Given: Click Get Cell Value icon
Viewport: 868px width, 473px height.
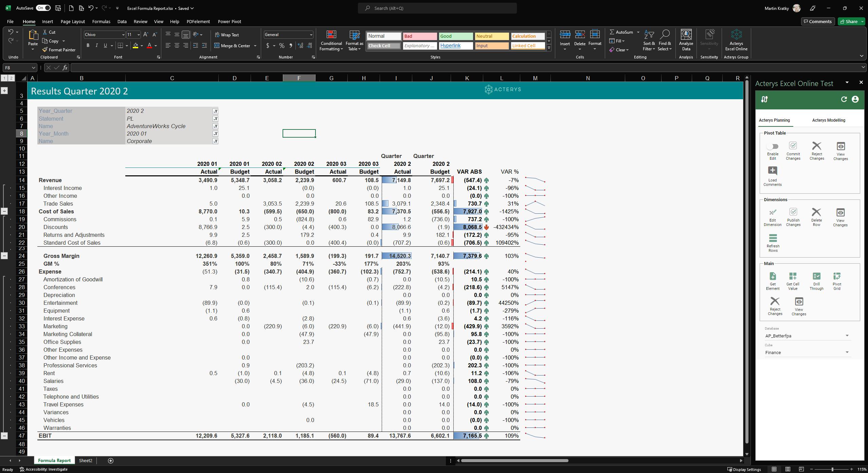Looking at the screenshot, I should pyautogui.click(x=792, y=277).
